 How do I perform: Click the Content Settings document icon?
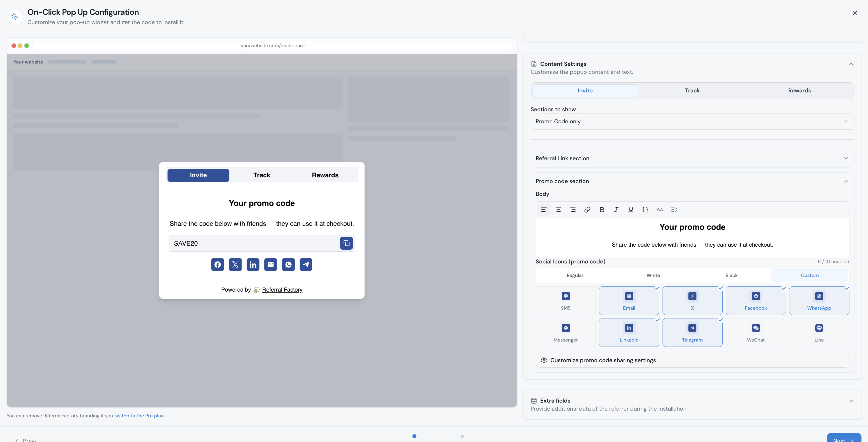click(x=534, y=64)
